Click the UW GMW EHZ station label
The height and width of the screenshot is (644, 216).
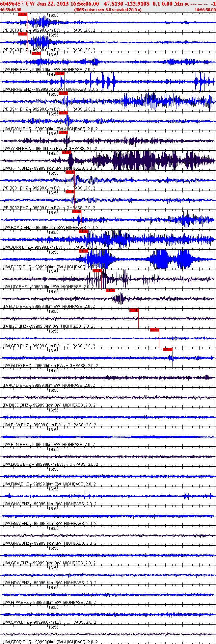coord(16,524)
